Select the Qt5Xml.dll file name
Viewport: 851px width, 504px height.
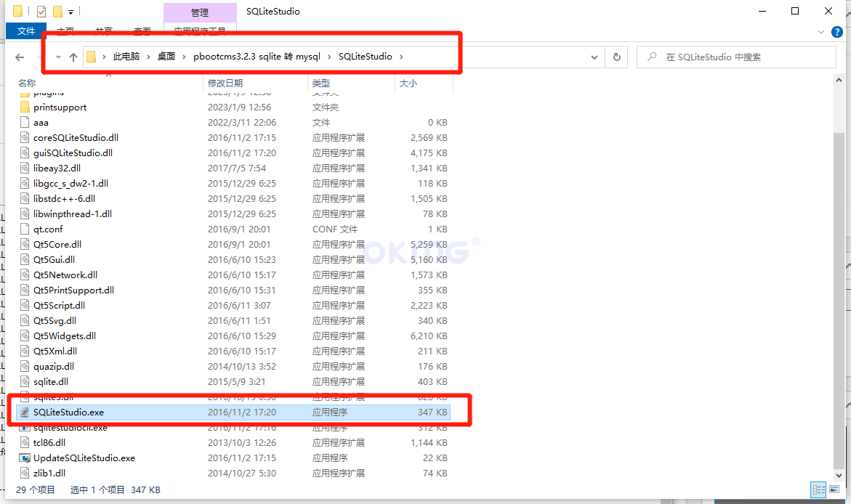(x=55, y=351)
